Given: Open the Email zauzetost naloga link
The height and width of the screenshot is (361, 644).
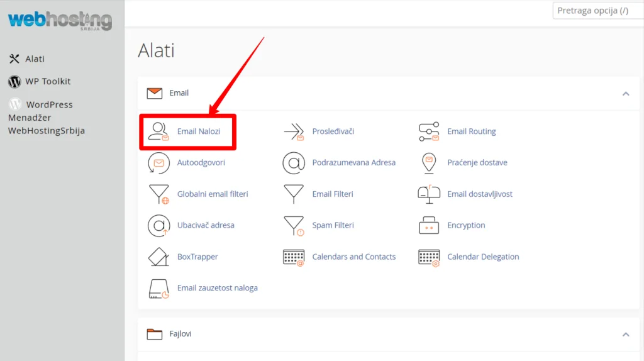Looking at the screenshot, I should pos(218,288).
